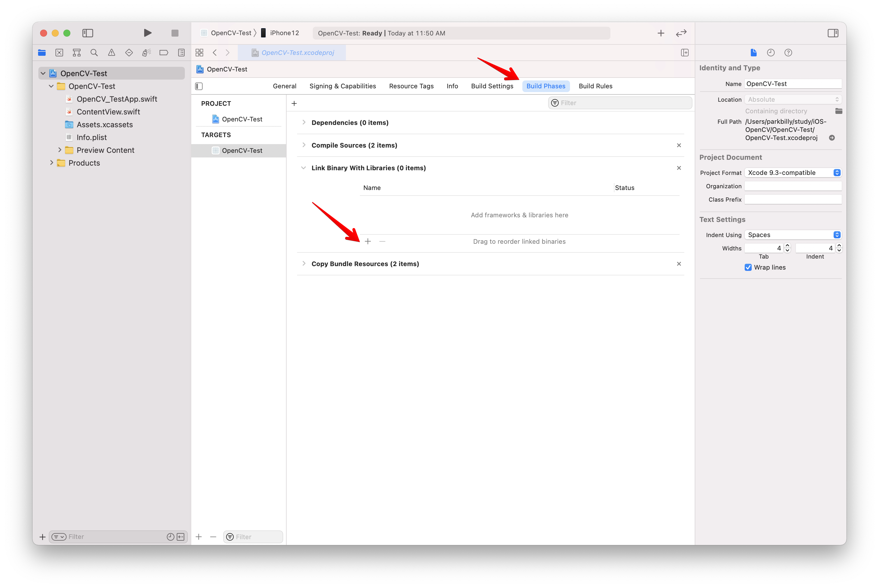This screenshot has width=879, height=588.
Task: Add a new file in navigator
Action: click(42, 537)
